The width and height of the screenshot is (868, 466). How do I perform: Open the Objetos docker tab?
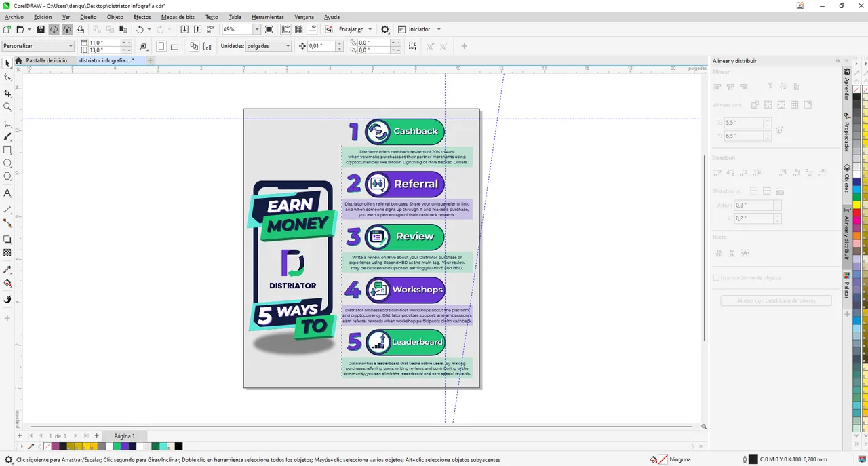(x=847, y=179)
